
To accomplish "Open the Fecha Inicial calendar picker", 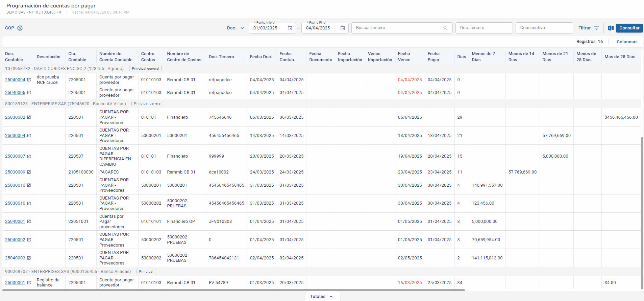I will tap(290, 28).
